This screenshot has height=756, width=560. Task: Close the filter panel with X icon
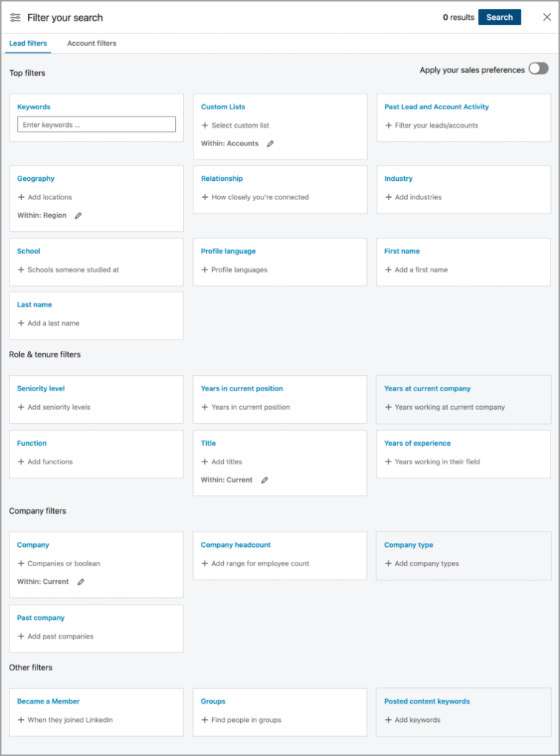pyautogui.click(x=547, y=17)
